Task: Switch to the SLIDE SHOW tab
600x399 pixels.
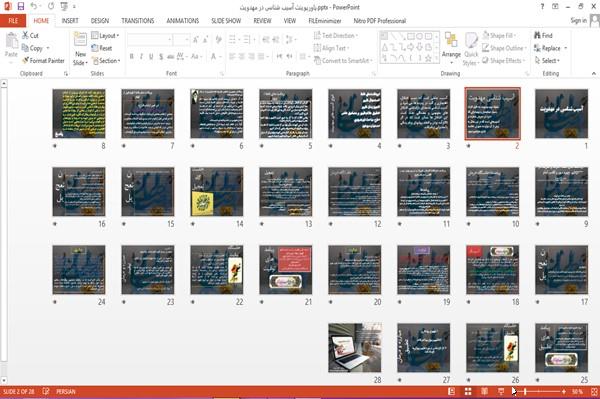Action: [226, 21]
